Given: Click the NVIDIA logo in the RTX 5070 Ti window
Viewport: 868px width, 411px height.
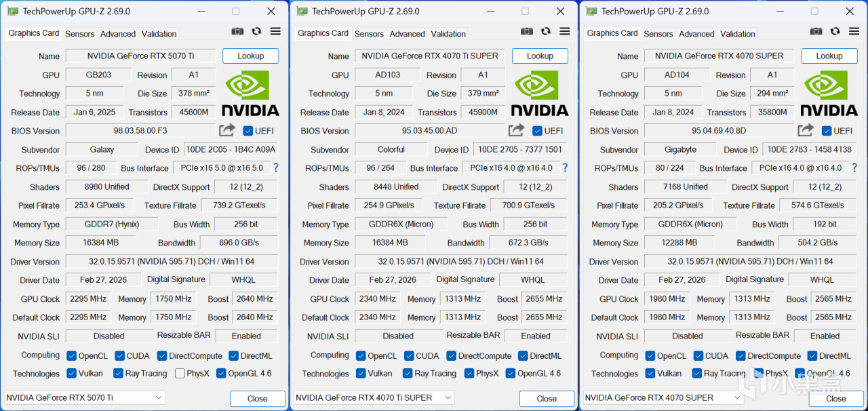Looking at the screenshot, I should click(250, 94).
